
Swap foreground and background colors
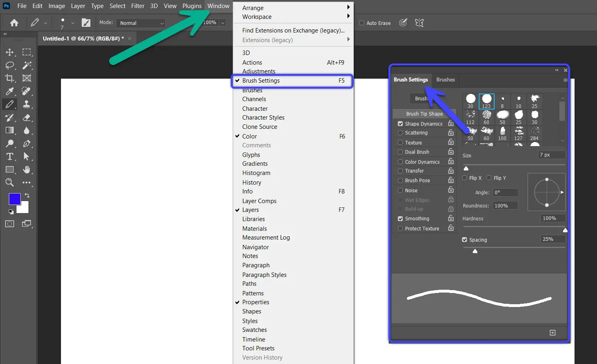(27, 195)
